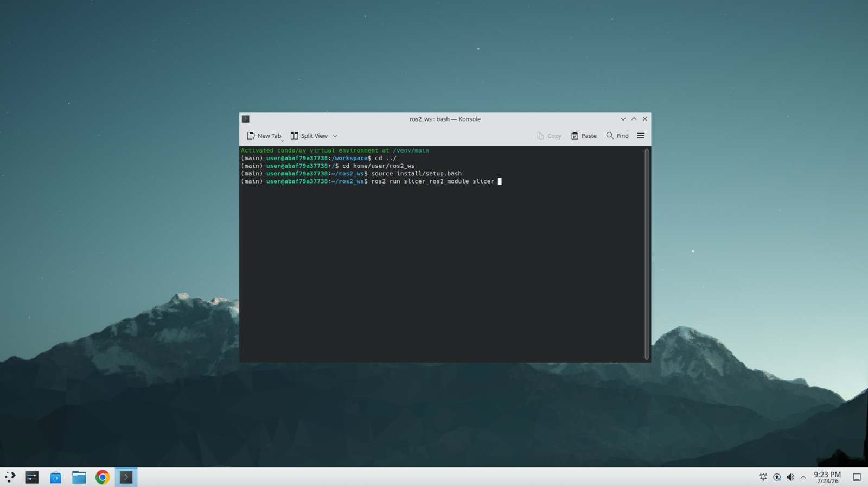The image size is (868, 487).
Task: Open the volume tray icon
Action: pos(790,477)
